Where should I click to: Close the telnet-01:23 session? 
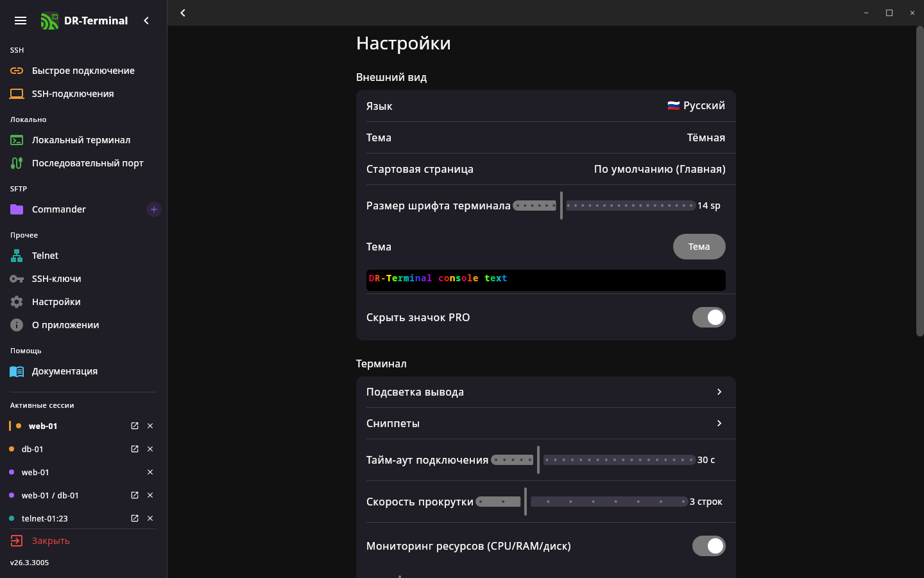point(150,518)
